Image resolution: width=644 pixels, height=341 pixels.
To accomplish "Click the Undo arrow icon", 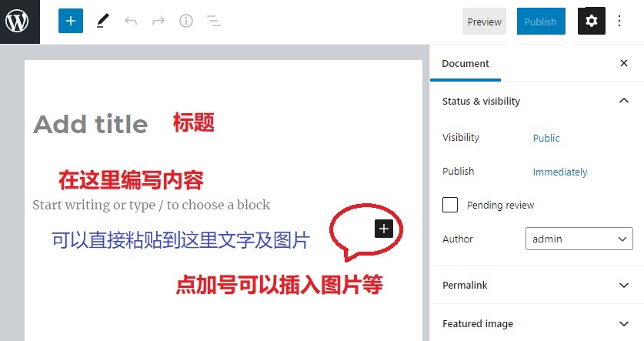I will point(131,22).
